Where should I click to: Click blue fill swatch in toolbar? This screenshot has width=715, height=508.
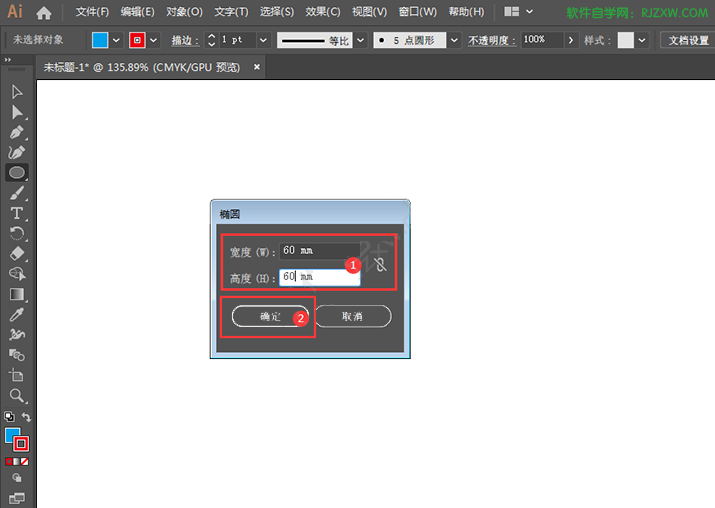coord(12,435)
